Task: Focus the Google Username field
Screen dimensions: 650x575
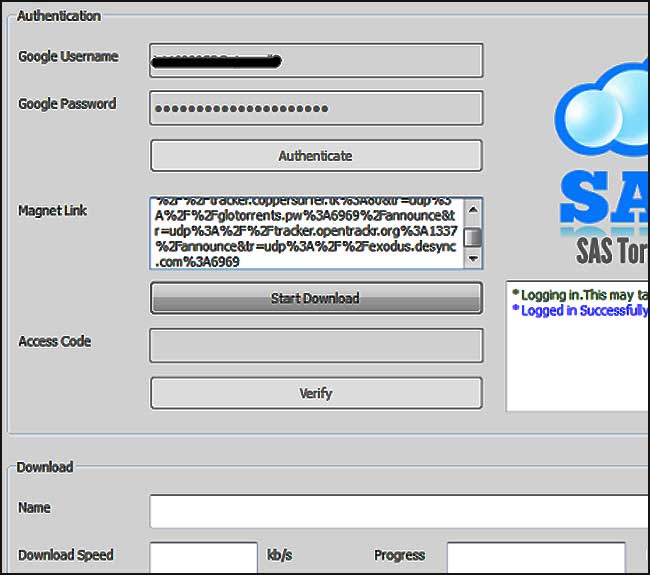Action: pos(316,61)
